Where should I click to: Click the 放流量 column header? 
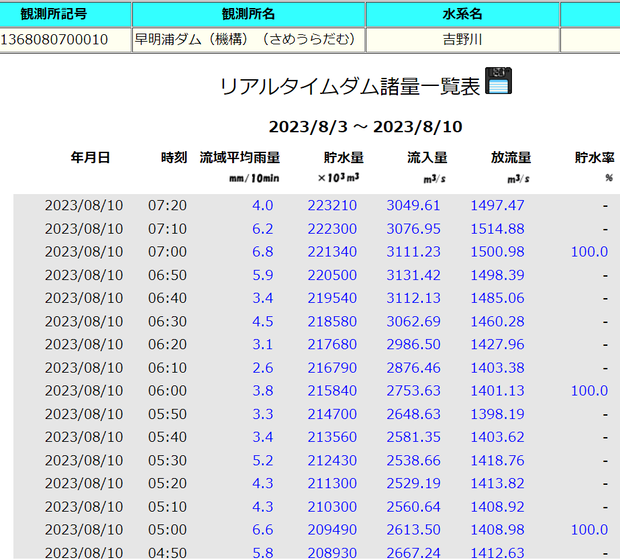point(510,157)
